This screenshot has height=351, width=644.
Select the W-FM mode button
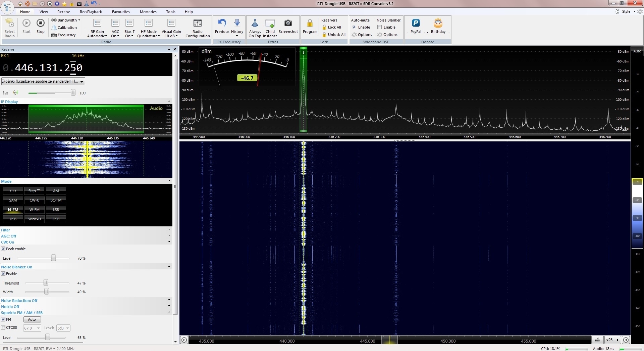34,210
